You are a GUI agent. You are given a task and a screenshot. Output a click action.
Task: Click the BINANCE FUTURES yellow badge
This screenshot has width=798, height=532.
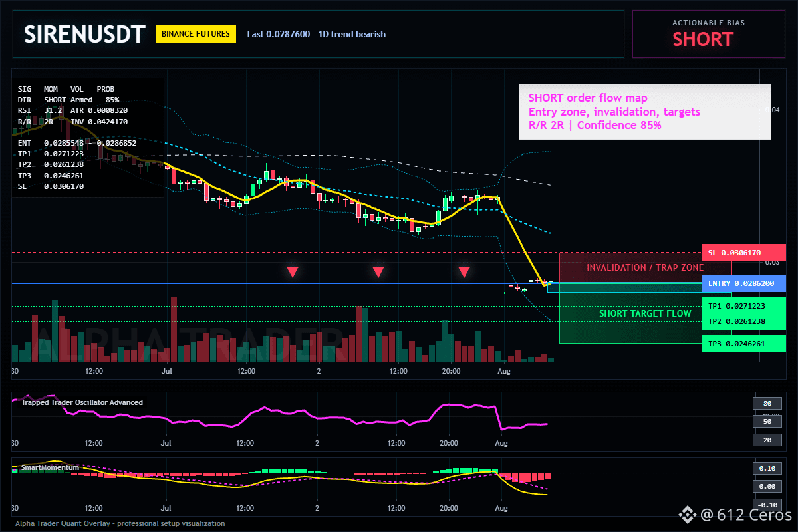point(196,34)
